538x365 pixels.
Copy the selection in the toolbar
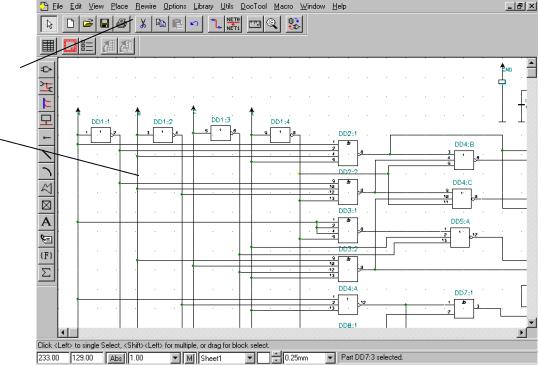[x=160, y=24]
